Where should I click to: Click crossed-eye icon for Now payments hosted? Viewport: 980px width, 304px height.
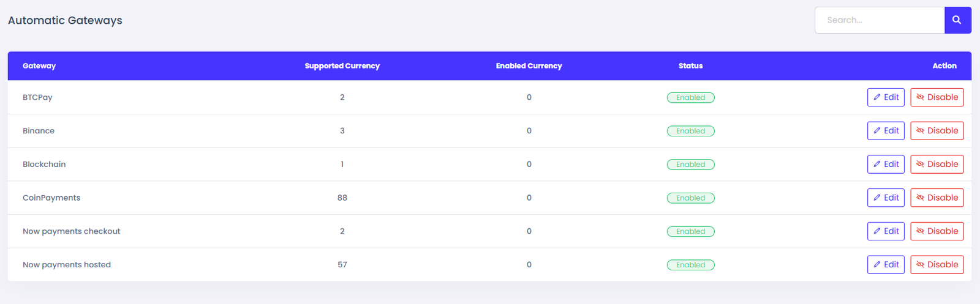coord(920,265)
